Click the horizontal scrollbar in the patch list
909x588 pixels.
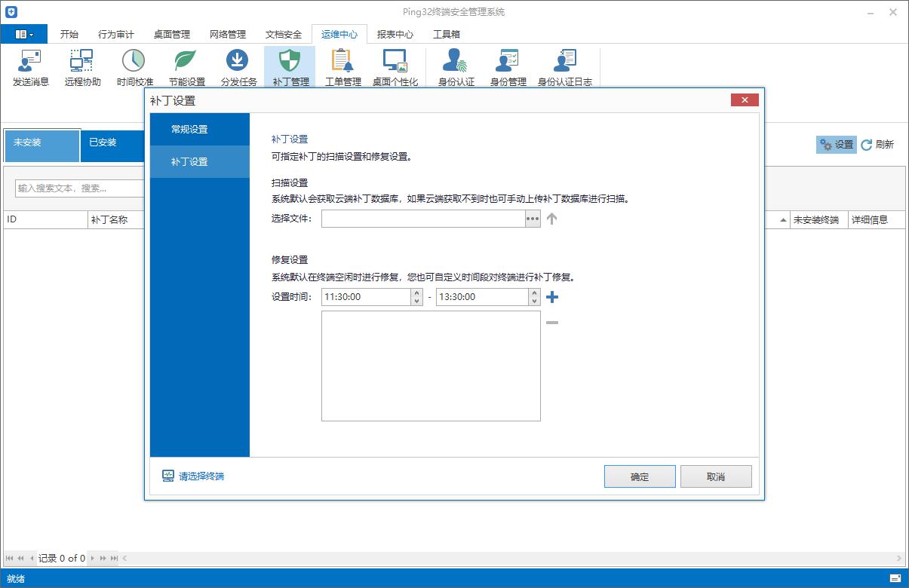(x=512, y=559)
